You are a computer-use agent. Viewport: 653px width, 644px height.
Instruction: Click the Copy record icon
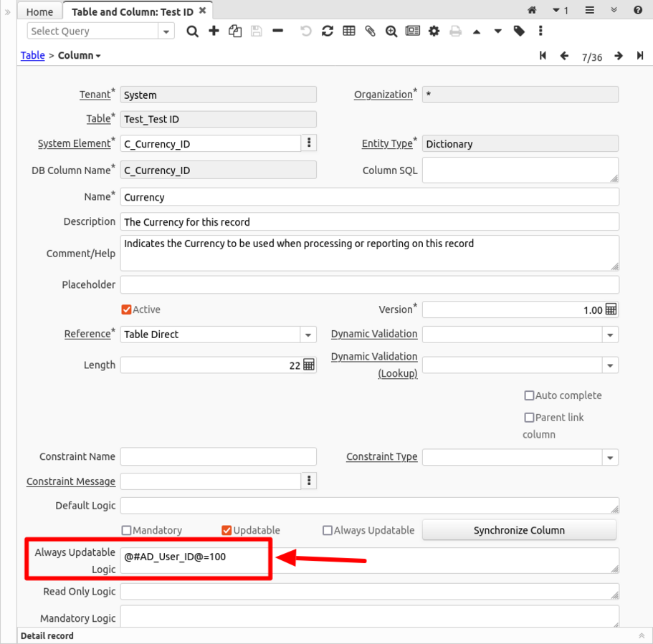pyautogui.click(x=235, y=32)
